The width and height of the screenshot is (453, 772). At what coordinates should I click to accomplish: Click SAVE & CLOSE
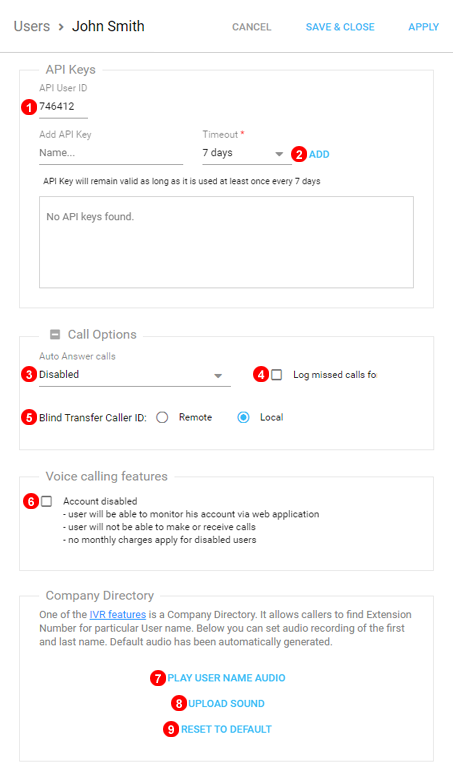pos(340,27)
